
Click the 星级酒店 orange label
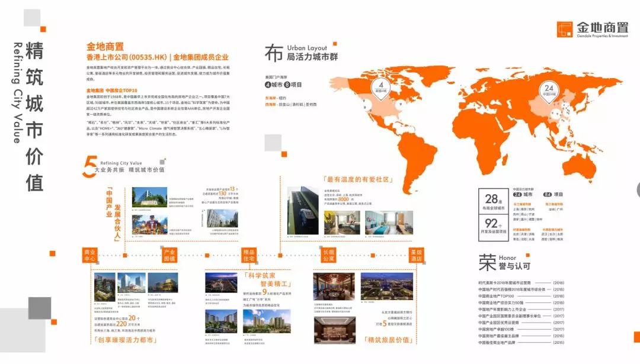click(x=417, y=255)
